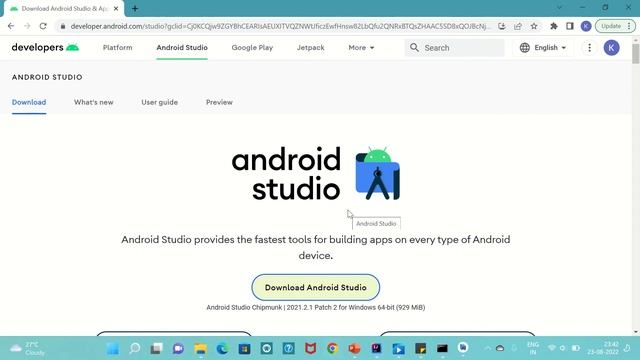The image size is (640, 360).
Task: Click the ENG IN language indicator
Action: click(x=533, y=348)
